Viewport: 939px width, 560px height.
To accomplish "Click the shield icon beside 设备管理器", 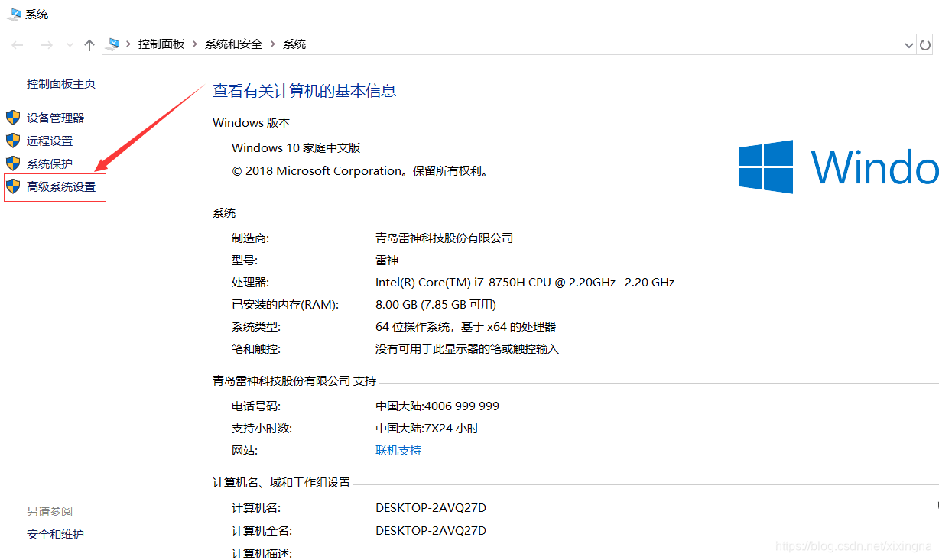I will pyautogui.click(x=13, y=118).
